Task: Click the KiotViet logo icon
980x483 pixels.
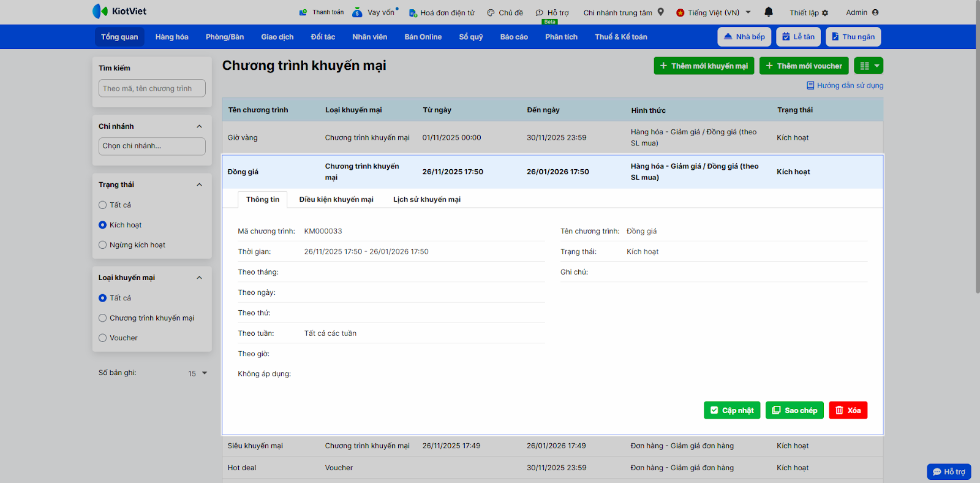Action: (100, 11)
